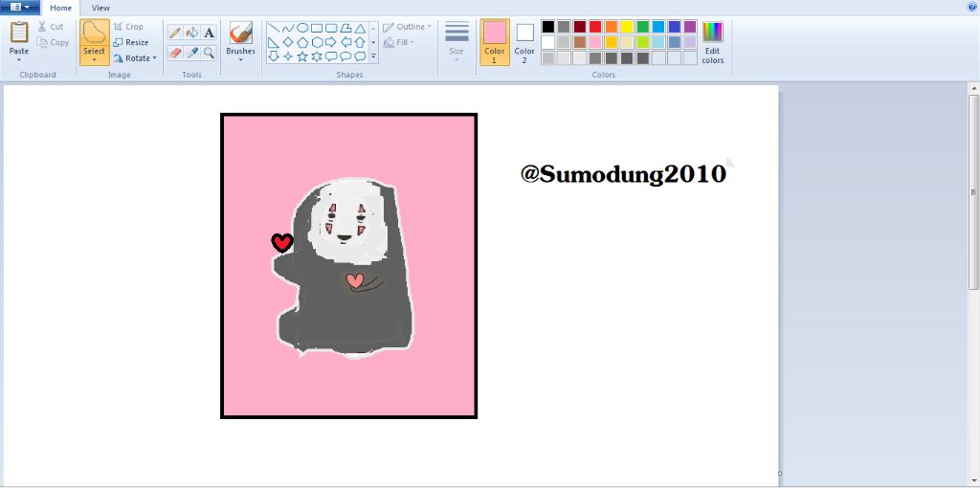Choose the Oval callout shape
The image size is (980, 488).
click(x=345, y=56)
